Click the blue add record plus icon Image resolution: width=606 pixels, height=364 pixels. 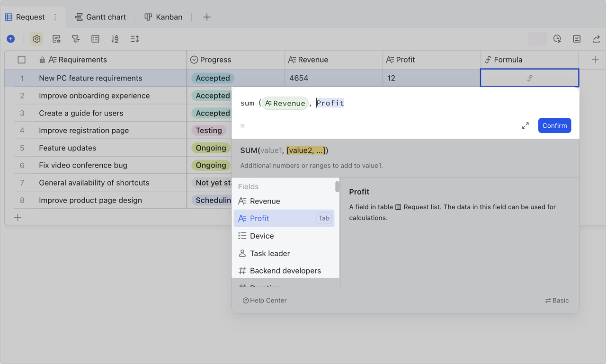11,39
